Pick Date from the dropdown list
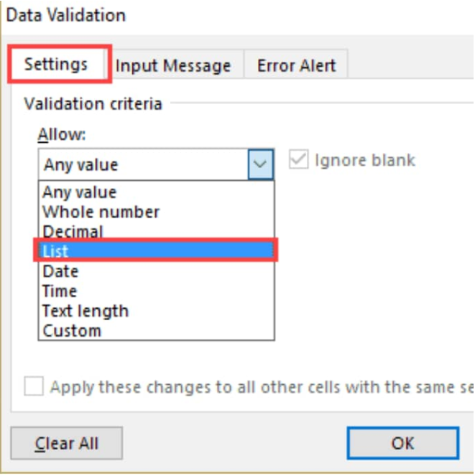475x476 pixels. tap(156, 271)
